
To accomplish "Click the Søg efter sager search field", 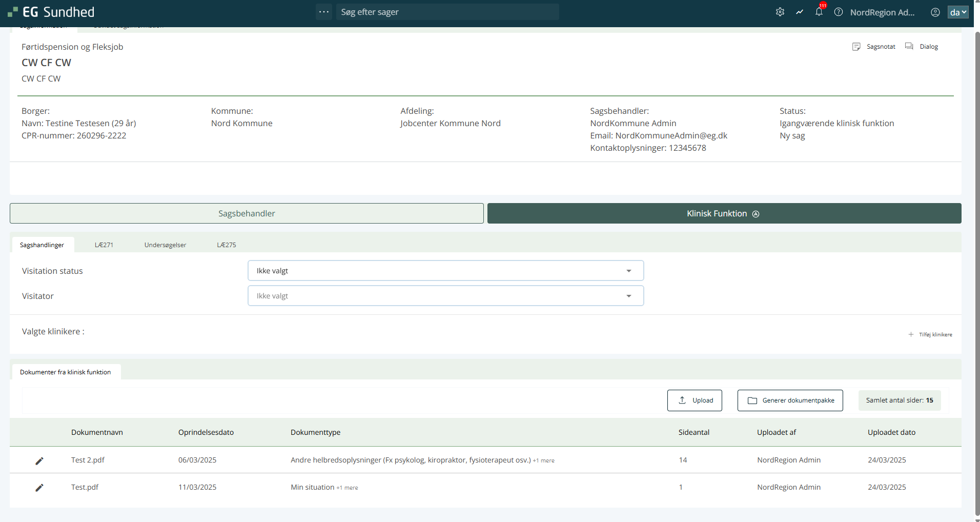I will pos(447,12).
